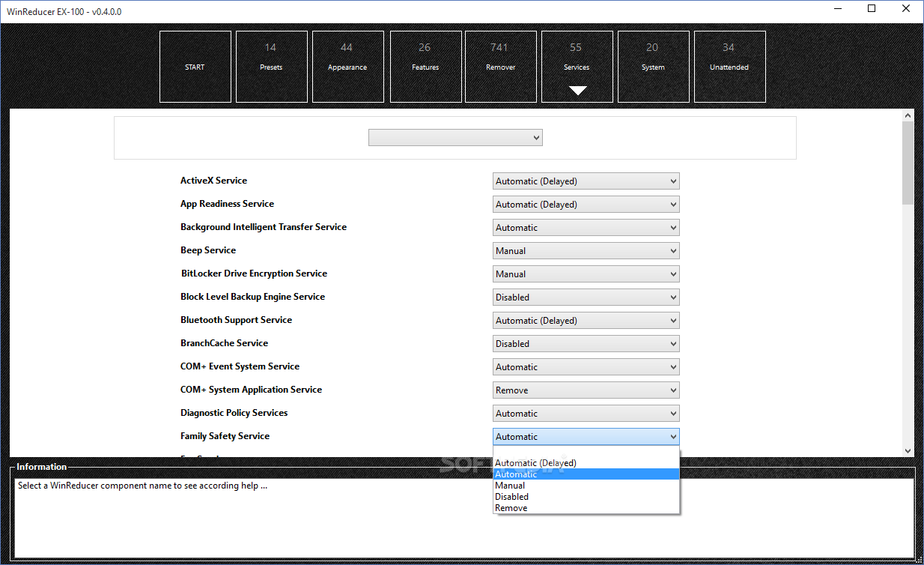
Task: Select the Beep Service label
Action: (208, 250)
